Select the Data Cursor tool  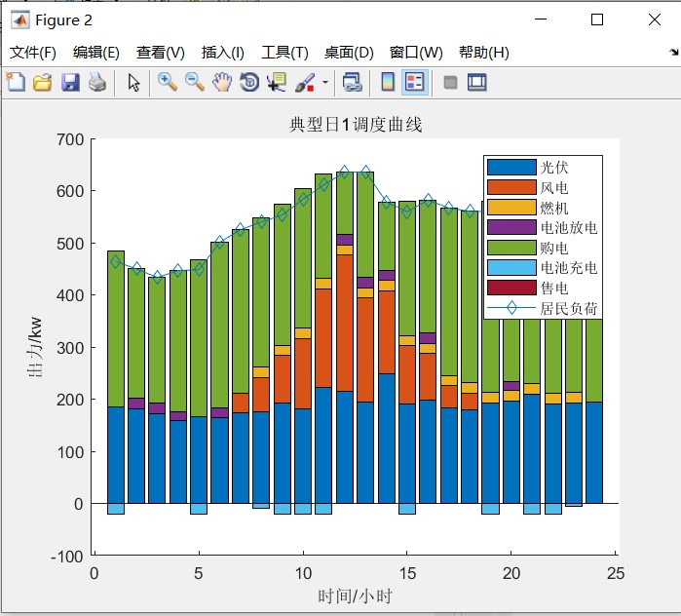(277, 82)
